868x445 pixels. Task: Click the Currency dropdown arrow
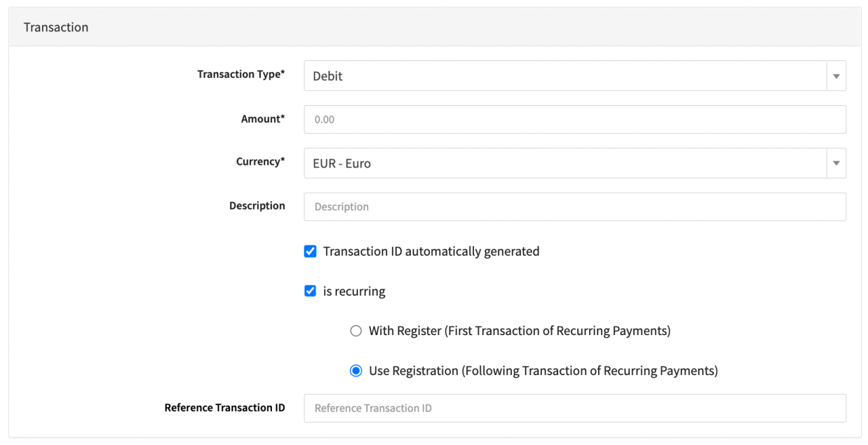coord(836,163)
